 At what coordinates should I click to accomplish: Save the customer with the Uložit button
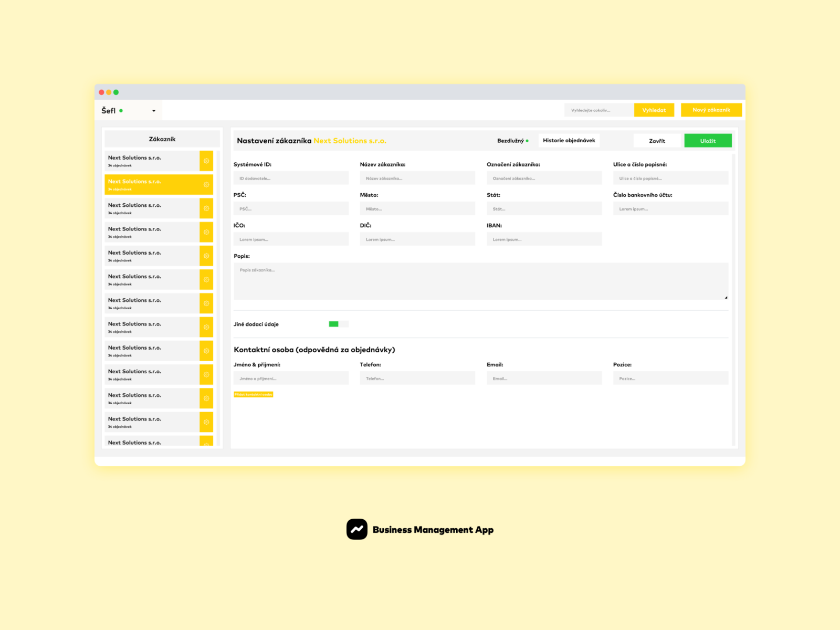(708, 140)
